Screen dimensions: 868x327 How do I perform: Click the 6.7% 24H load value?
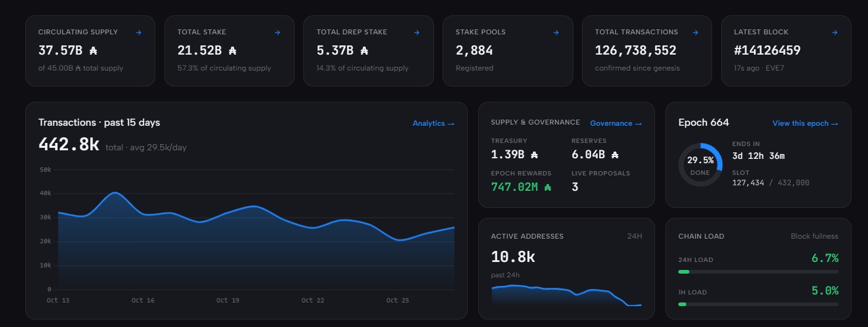click(x=825, y=258)
